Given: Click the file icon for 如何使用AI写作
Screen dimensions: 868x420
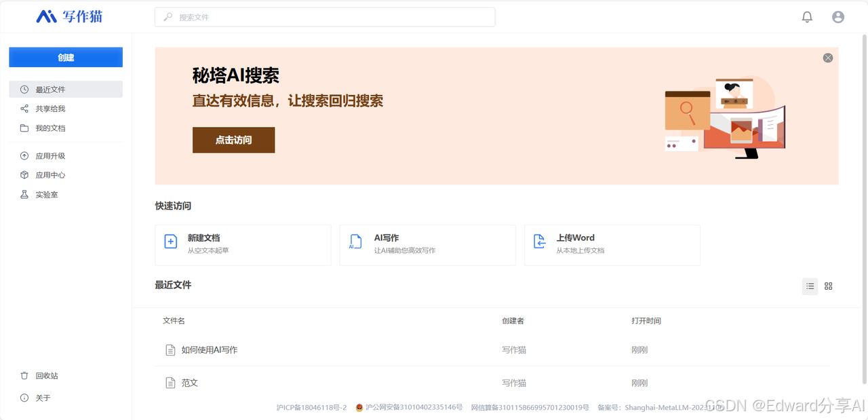Looking at the screenshot, I should pos(171,350).
